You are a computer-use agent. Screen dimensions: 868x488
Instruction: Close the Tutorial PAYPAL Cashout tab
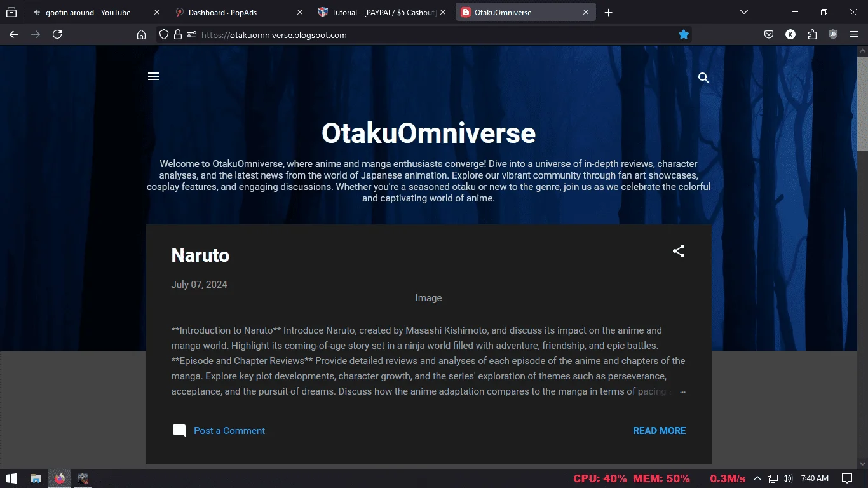pyautogui.click(x=443, y=12)
